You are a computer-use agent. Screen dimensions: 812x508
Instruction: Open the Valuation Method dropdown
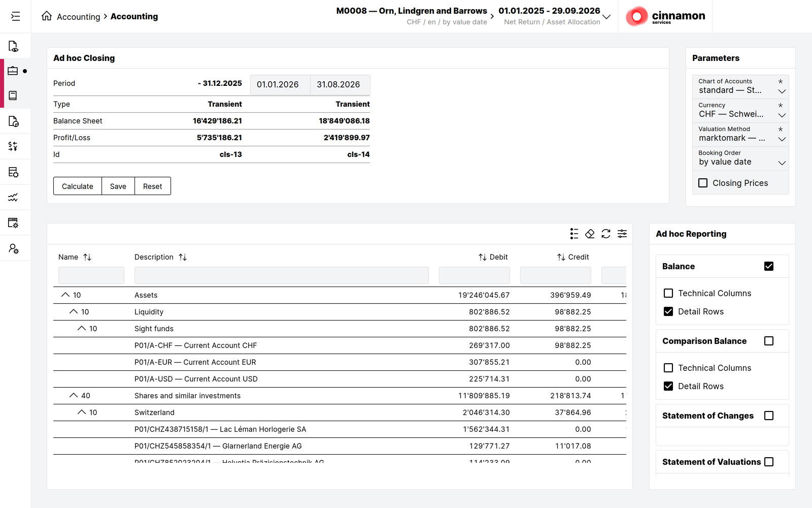[740, 134]
